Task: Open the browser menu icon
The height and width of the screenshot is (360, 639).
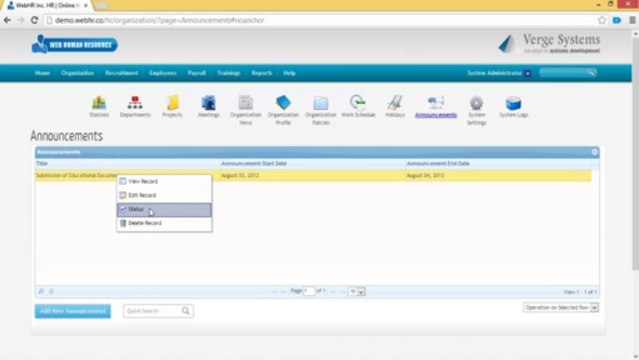Action: [x=632, y=20]
